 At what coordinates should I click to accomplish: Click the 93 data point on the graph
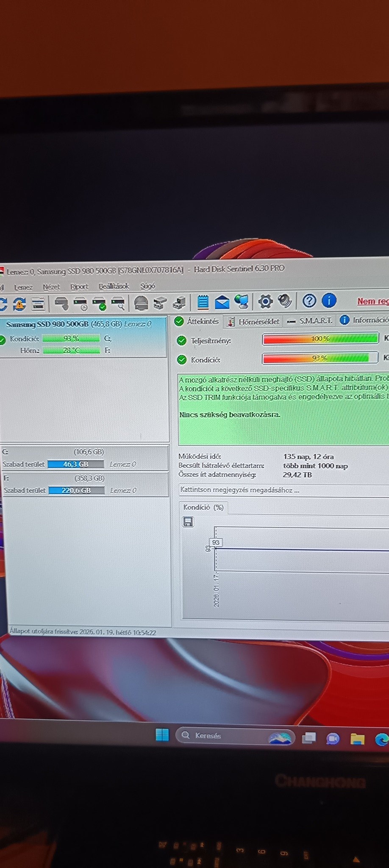coord(216,542)
